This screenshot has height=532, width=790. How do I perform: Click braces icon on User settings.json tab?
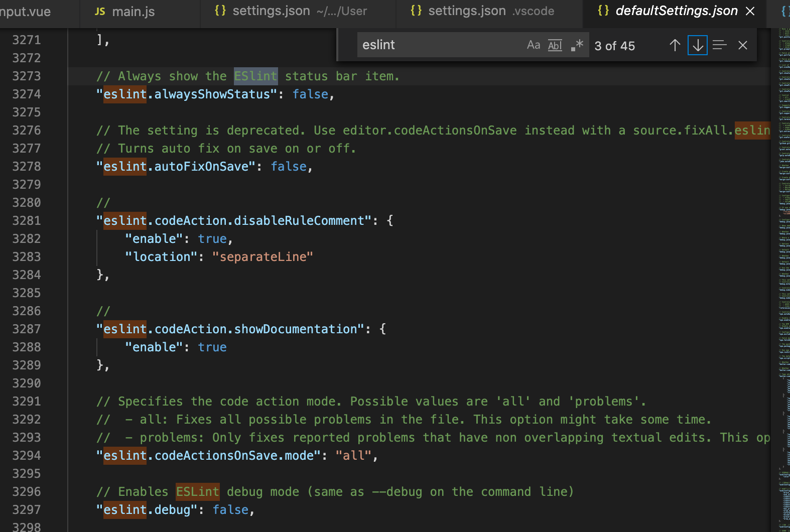coord(220,11)
